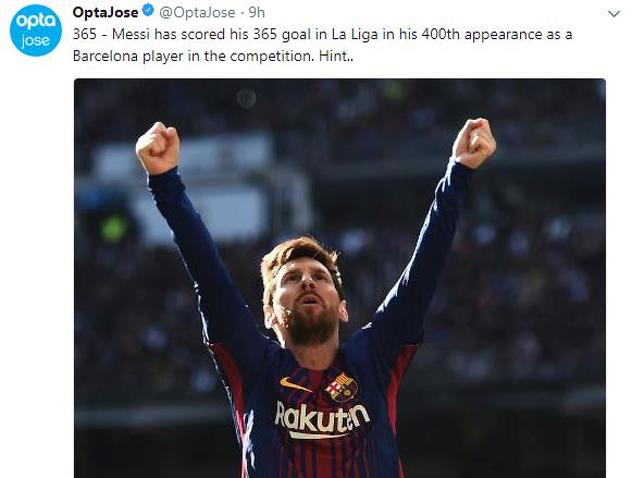Open the OptaJose display name link
This screenshot has width=632, height=478.
tap(106, 12)
